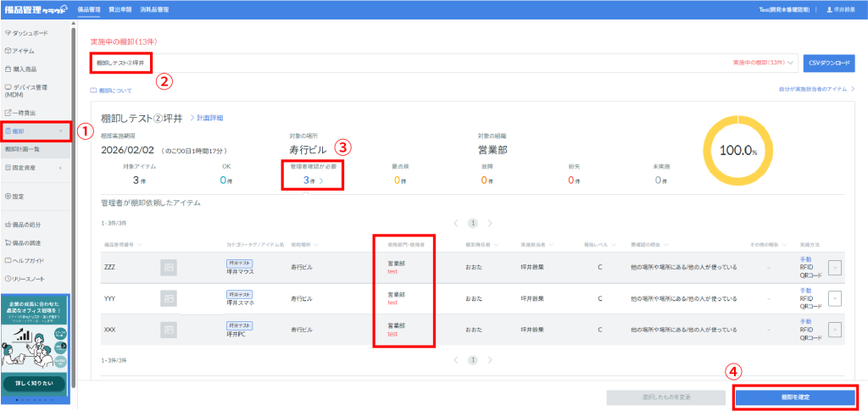Open アイテム in the sidebar
The height and width of the screenshot is (411, 868).
pyautogui.click(x=24, y=51)
